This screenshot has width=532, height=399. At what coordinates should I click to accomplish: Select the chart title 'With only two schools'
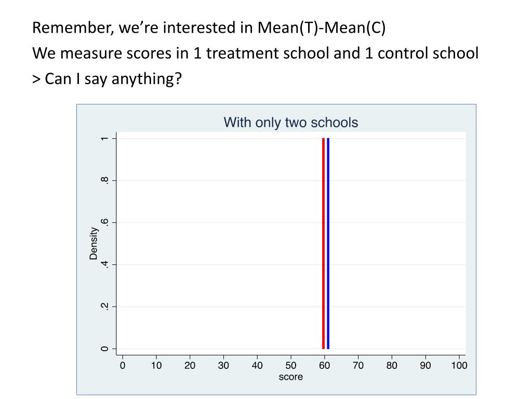click(x=291, y=123)
